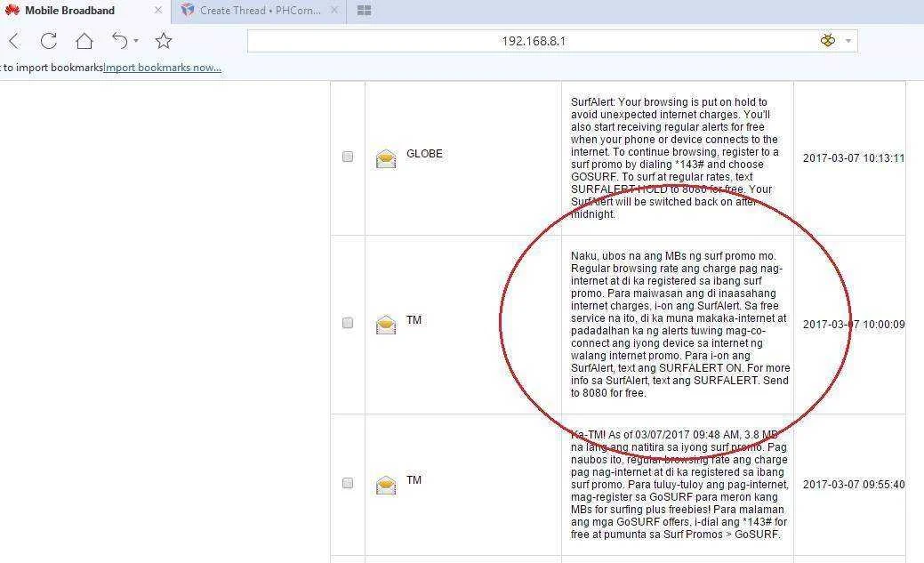Open the home page icon

tap(84, 41)
